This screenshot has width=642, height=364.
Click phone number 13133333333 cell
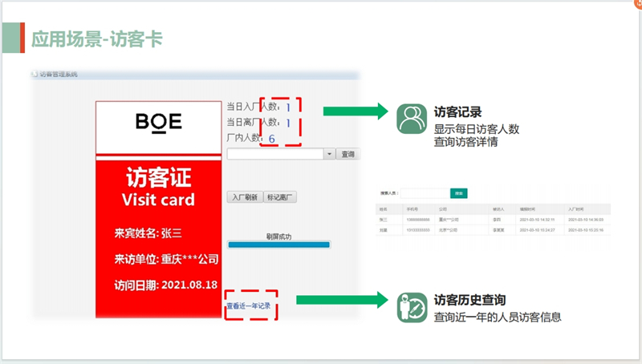coord(418,230)
